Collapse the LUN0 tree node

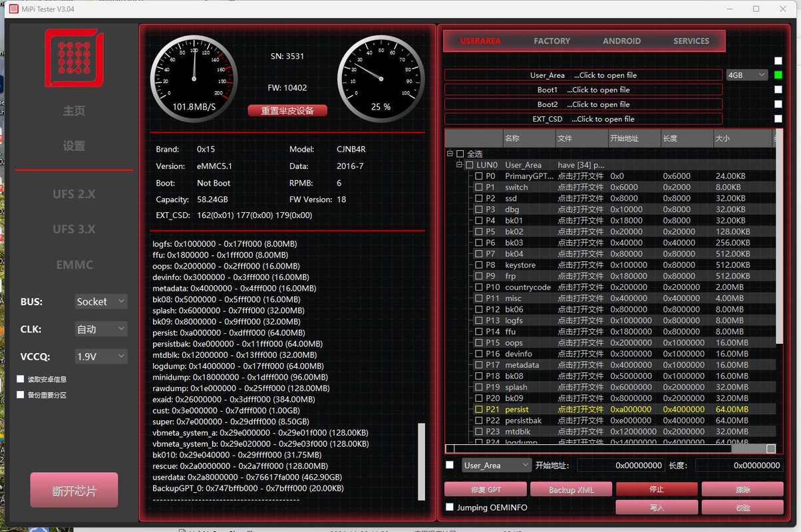[460, 164]
